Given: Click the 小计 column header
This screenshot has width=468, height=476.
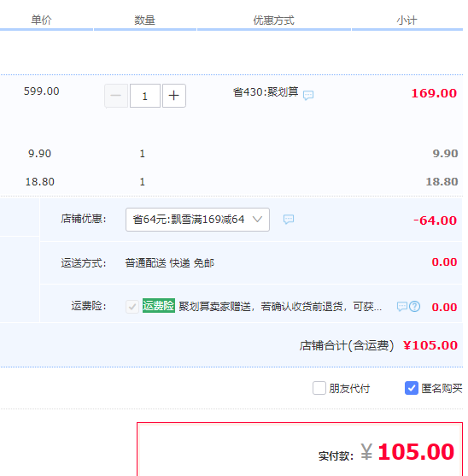Looking at the screenshot, I should (407, 21).
